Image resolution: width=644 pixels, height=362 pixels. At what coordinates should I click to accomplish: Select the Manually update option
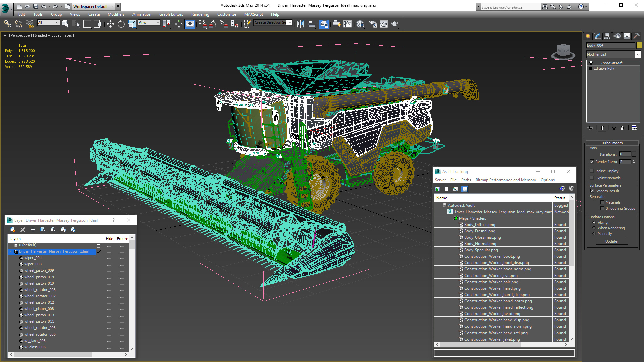594,234
